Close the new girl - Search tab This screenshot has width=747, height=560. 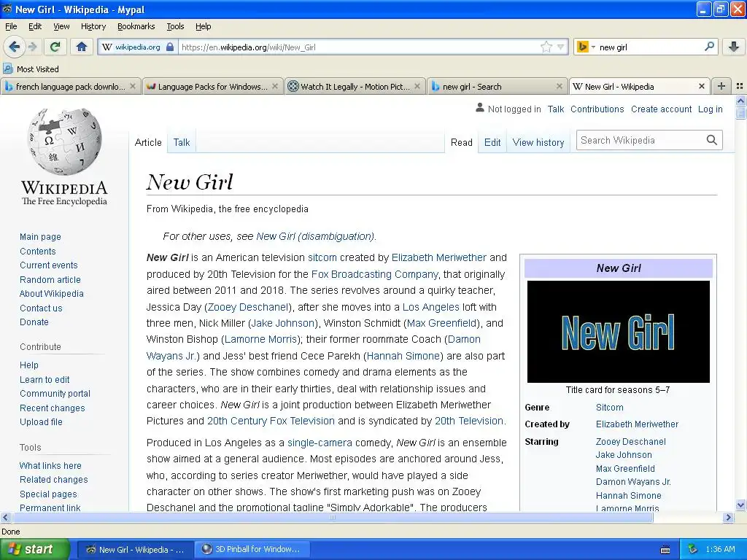[560, 86]
